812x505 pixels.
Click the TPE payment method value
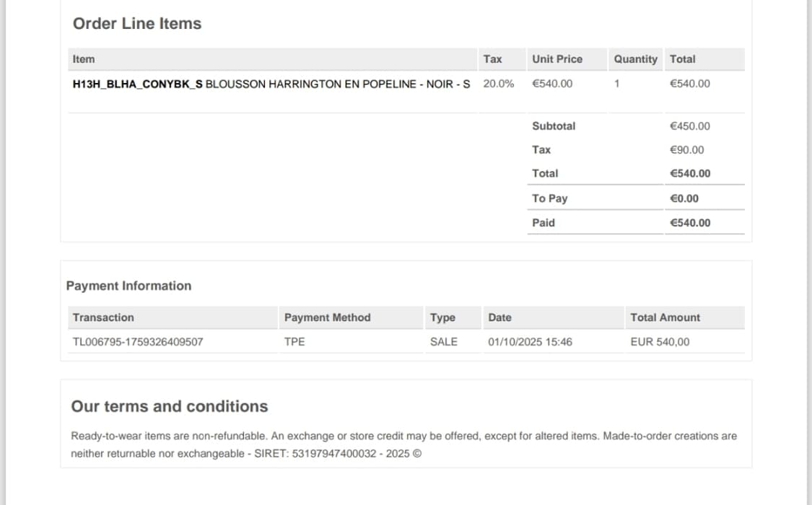click(294, 342)
